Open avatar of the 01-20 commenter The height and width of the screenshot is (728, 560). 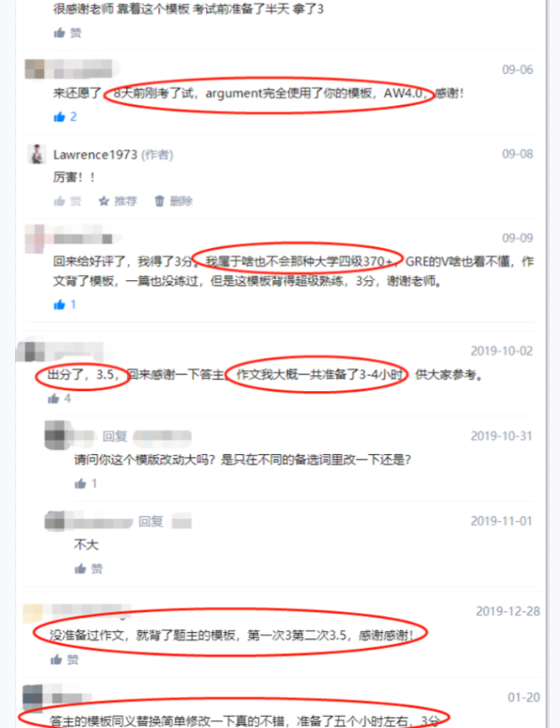pos(33,695)
